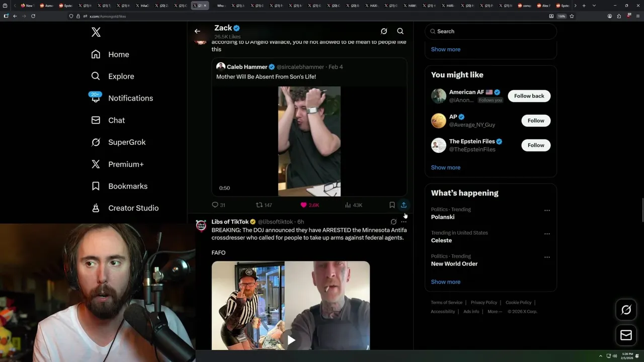Open the list all tabs dropdown
The image size is (644, 362).
[594, 6]
